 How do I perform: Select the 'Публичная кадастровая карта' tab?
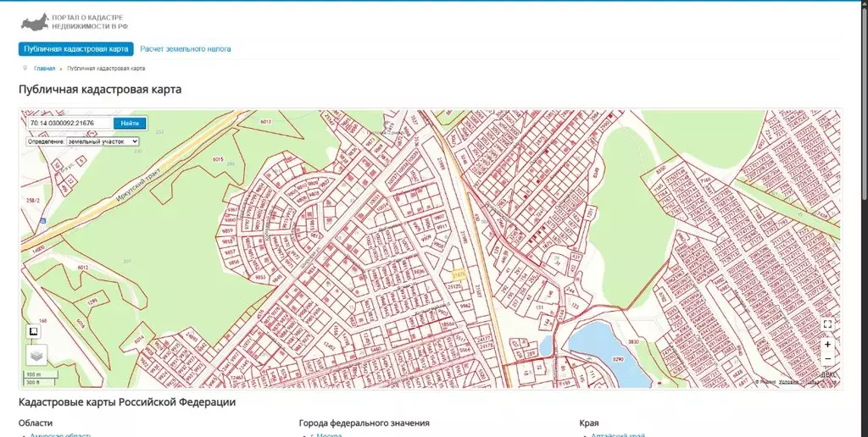[75, 48]
